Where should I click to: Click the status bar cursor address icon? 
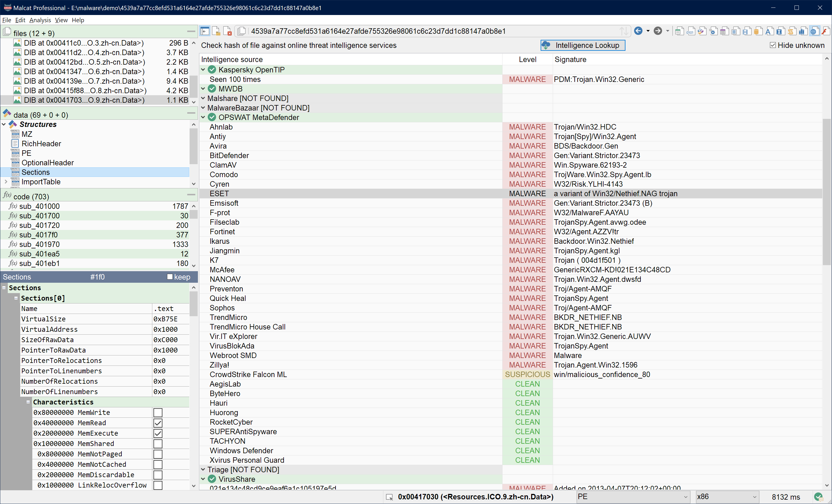(389, 497)
